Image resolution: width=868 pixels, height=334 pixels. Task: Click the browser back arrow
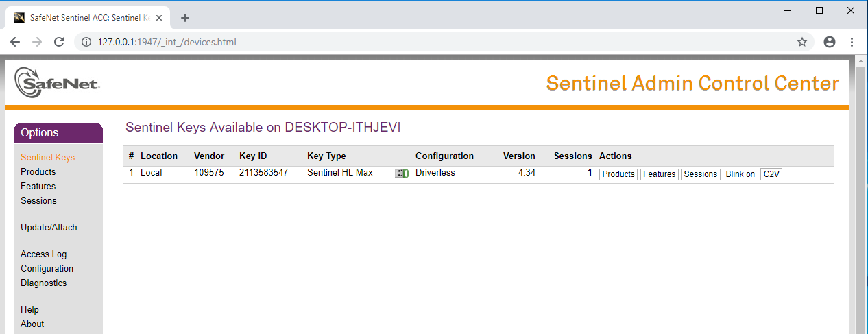click(x=15, y=42)
